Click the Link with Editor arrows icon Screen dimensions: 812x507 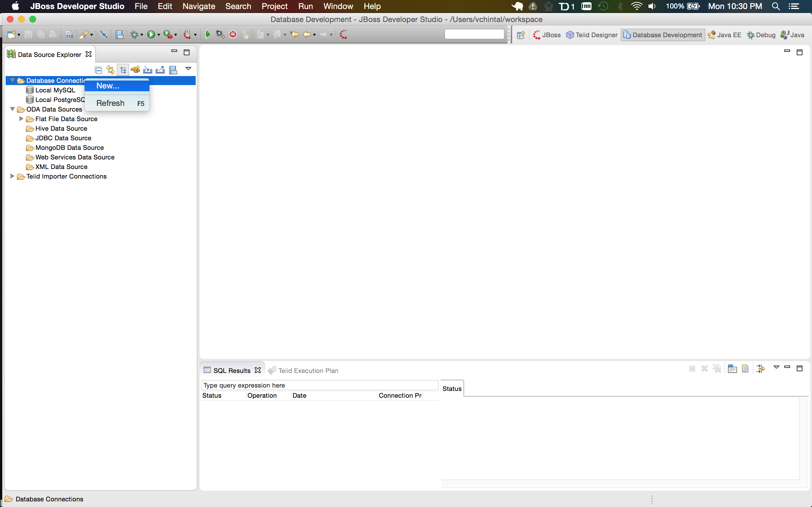point(111,70)
